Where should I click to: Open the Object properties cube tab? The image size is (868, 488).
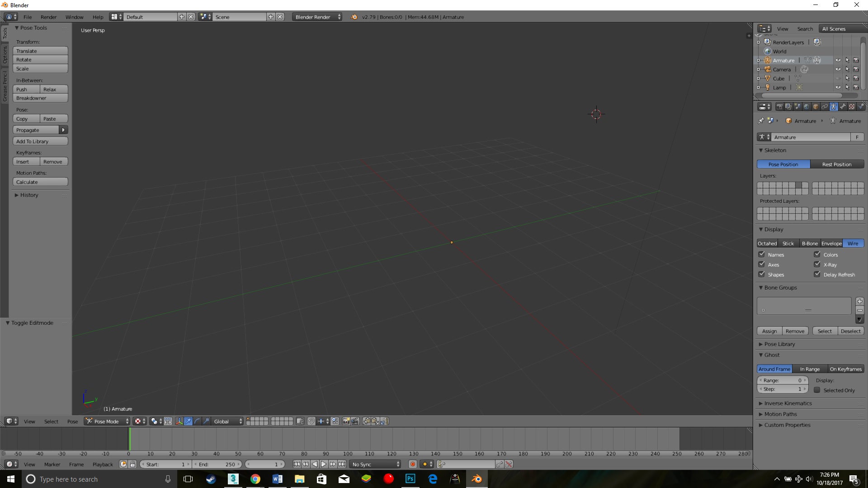click(x=816, y=107)
